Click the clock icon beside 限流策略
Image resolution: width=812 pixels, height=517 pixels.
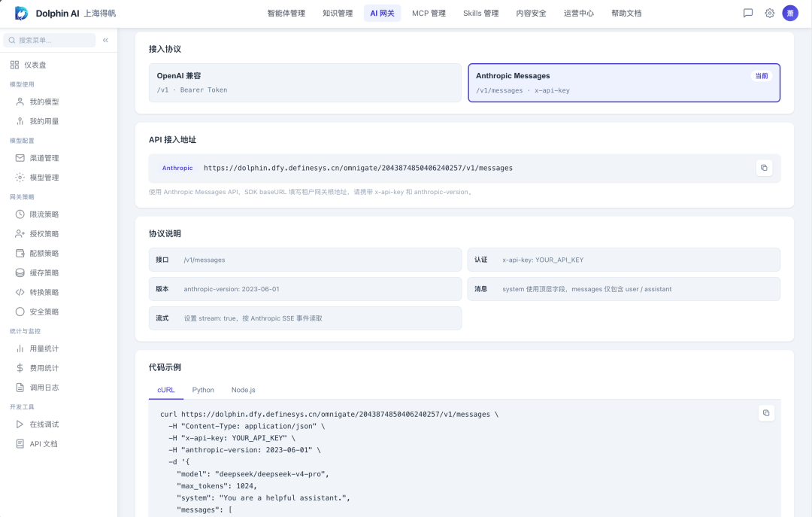coord(20,214)
